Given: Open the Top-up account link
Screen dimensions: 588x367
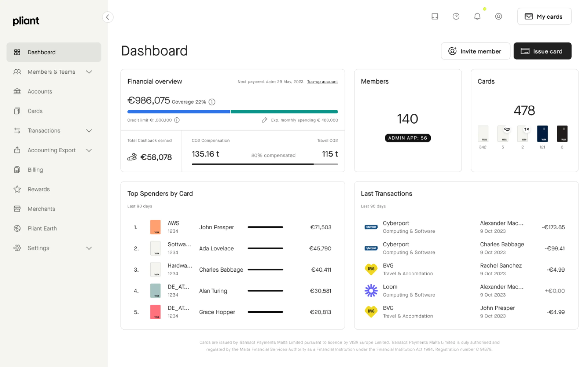Looking at the screenshot, I should 322,82.
